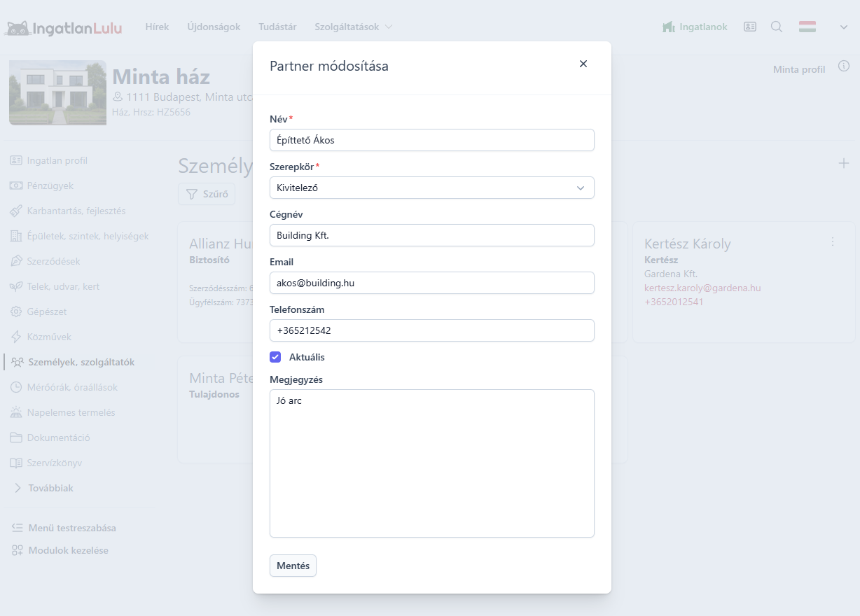Open the Minta profil link
Image resolution: width=860 pixels, height=616 pixels.
[799, 69]
